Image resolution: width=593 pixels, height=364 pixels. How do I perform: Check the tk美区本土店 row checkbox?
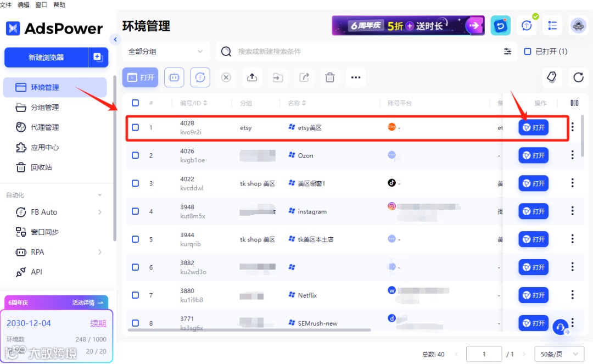click(135, 239)
